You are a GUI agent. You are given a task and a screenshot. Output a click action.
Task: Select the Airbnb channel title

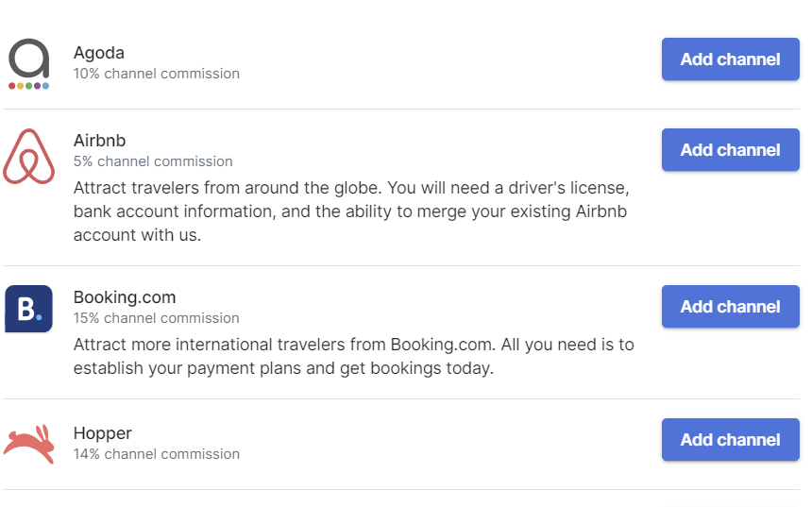(99, 141)
